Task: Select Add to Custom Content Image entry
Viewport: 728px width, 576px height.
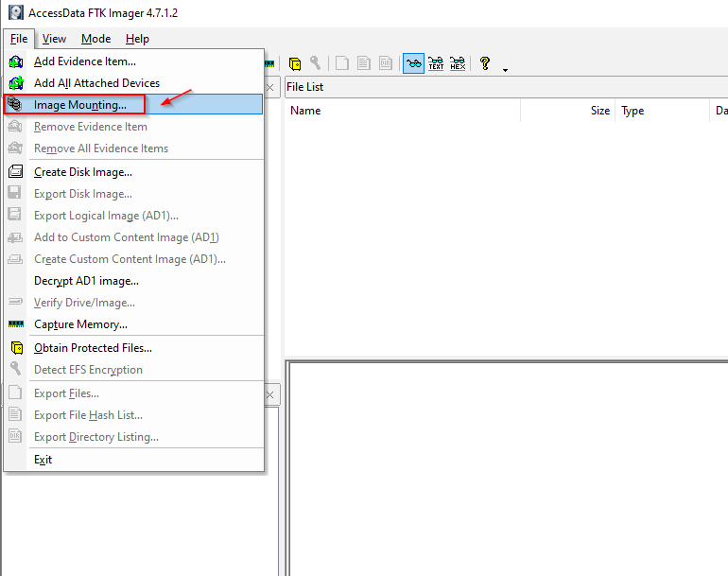Action: pyautogui.click(x=133, y=237)
